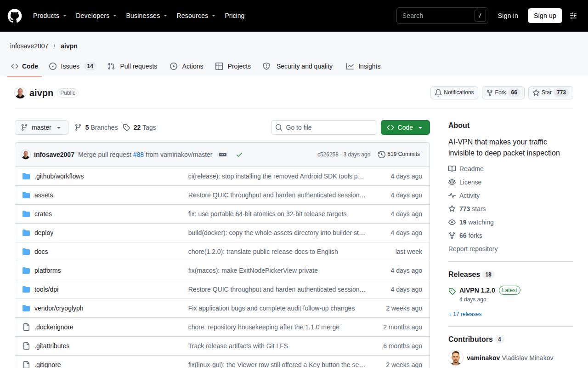Click the Sign up button
Viewport: 588px width, 368px height.
tap(545, 16)
